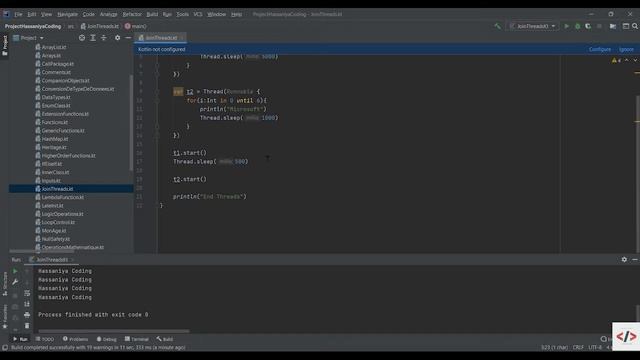
Task: Select the JoinThreads.kt editor tab
Action: click(x=161, y=38)
